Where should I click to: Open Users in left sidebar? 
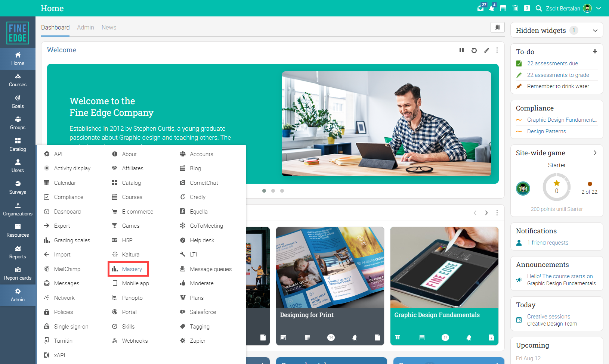pyautogui.click(x=18, y=166)
